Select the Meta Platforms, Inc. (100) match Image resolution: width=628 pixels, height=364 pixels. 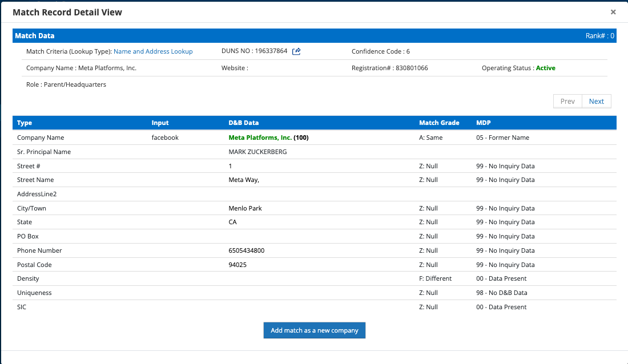[268, 137]
